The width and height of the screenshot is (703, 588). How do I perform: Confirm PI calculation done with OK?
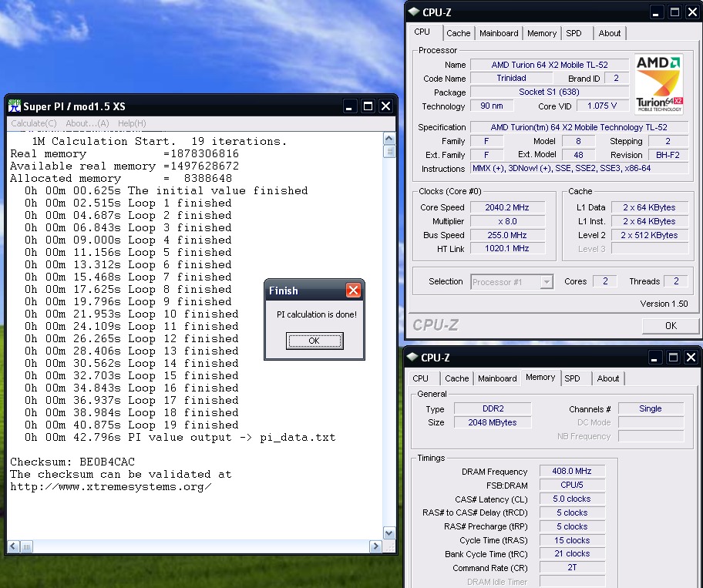click(314, 341)
